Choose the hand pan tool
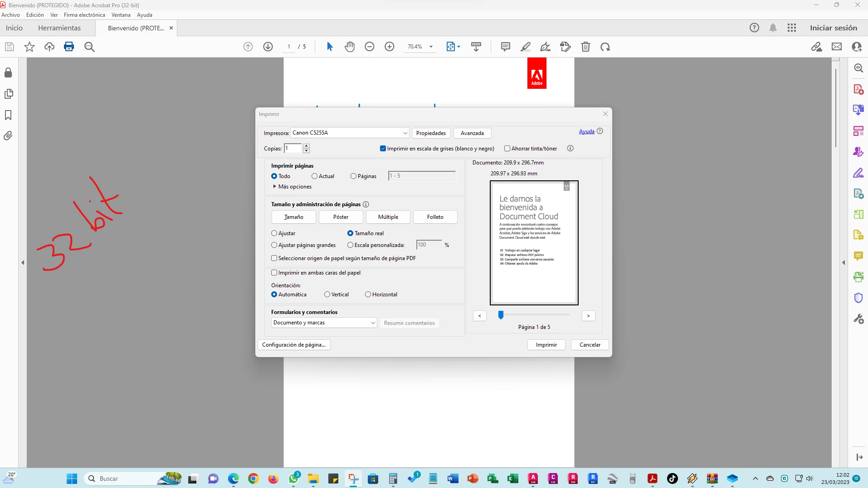 [350, 47]
